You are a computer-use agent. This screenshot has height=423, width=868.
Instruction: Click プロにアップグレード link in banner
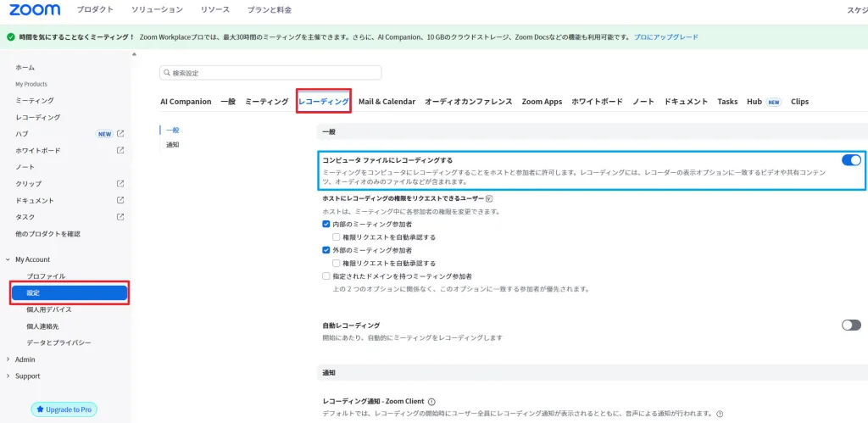point(666,37)
